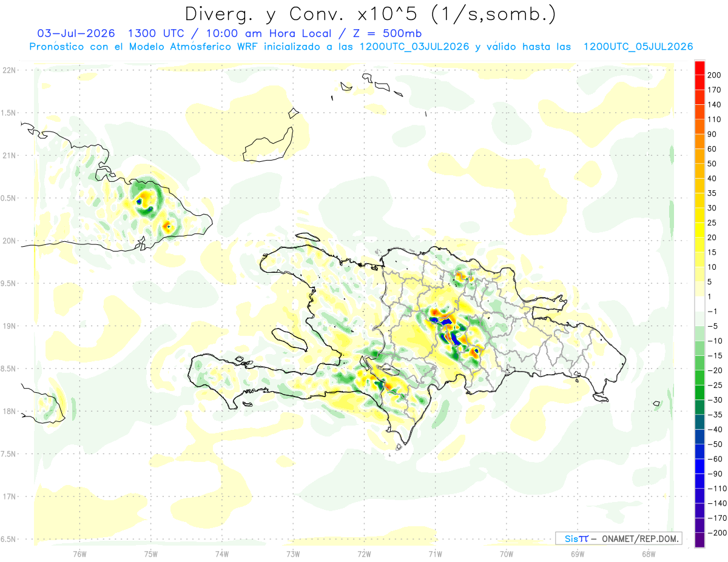Click the 1.5N latitude label

coord(9,113)
